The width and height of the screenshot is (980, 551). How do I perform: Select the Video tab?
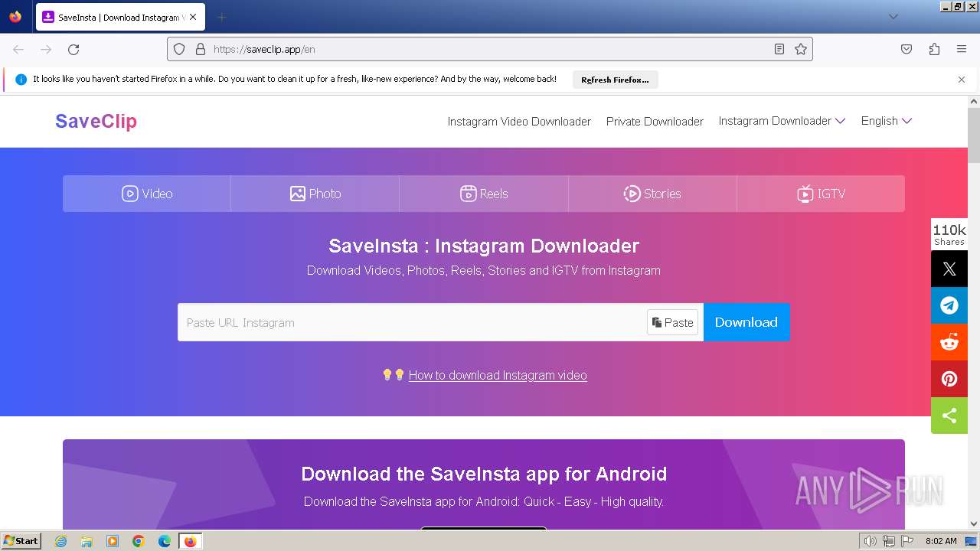147,194
